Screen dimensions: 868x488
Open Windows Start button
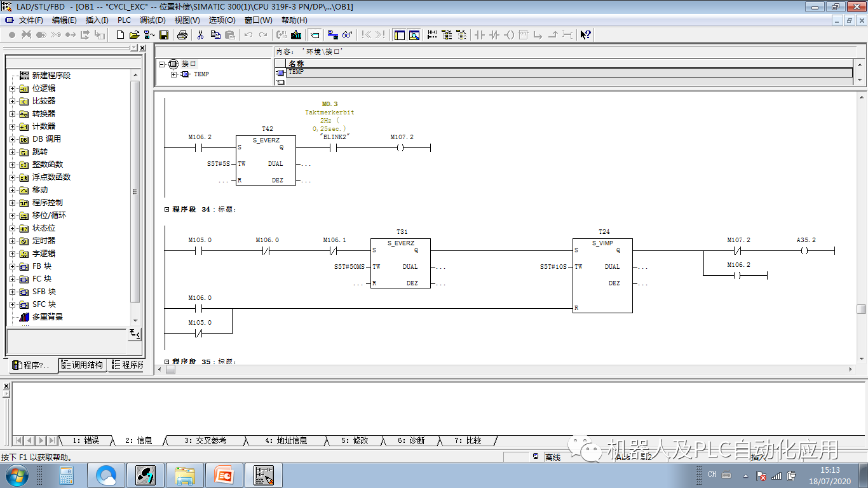tap(16, 475)
